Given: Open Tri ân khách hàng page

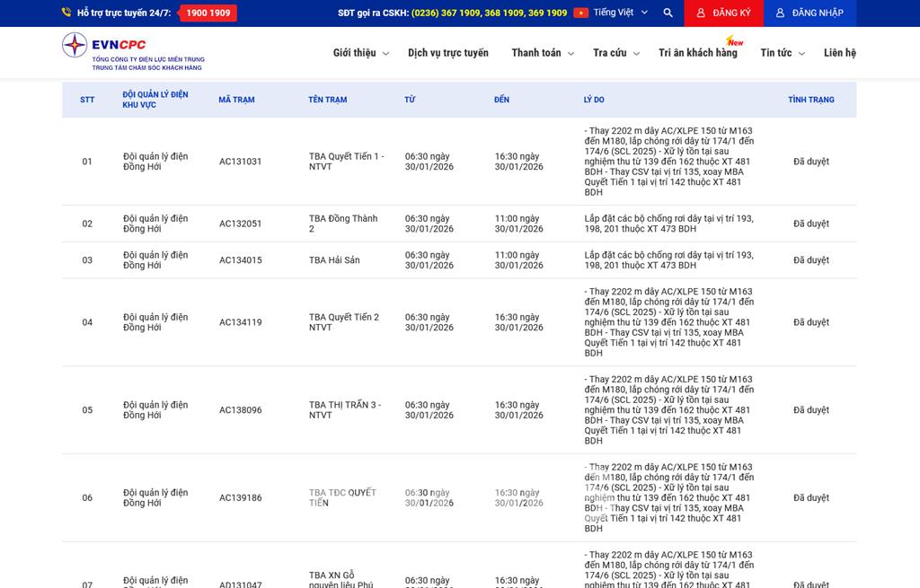Looking at the screenshot, I should point(697,53).
